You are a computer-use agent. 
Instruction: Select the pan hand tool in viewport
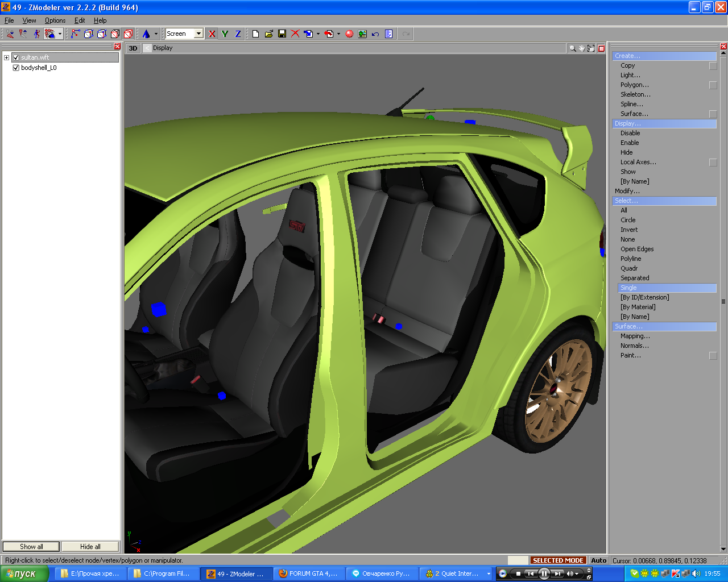pyautogui.click(x=582, y=48)
